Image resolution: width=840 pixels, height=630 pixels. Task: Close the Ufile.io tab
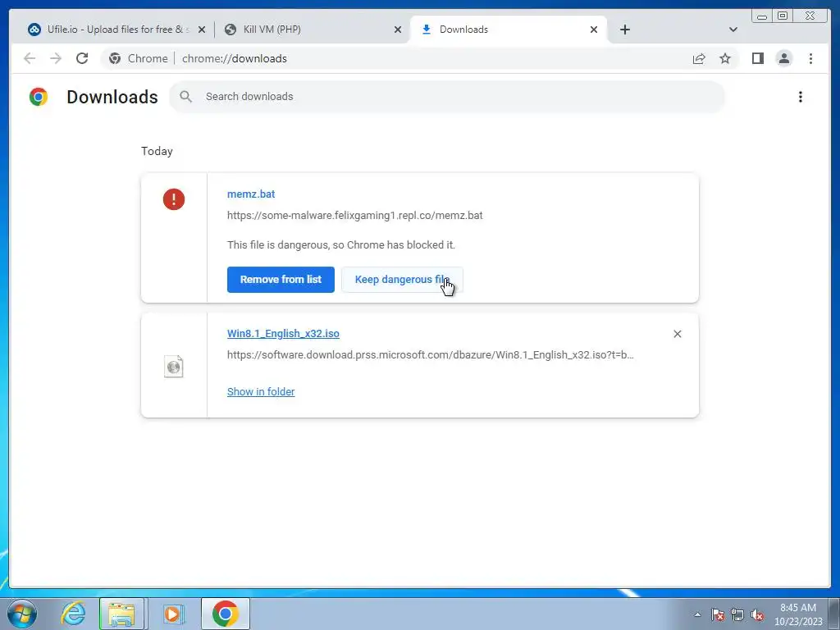202,30
